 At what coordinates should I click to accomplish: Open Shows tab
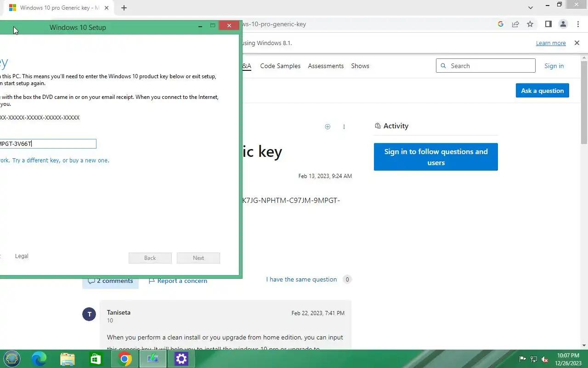(x=360, y=66)
